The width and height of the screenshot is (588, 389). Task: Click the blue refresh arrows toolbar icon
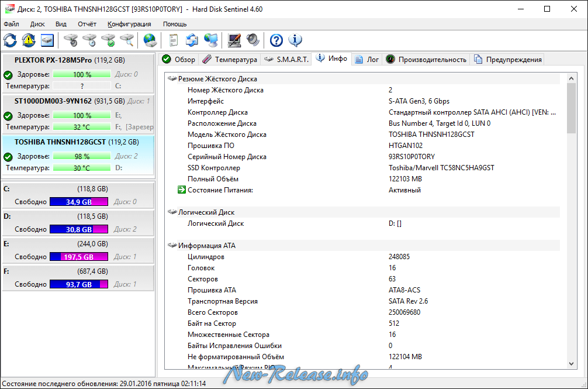[10, 40]
